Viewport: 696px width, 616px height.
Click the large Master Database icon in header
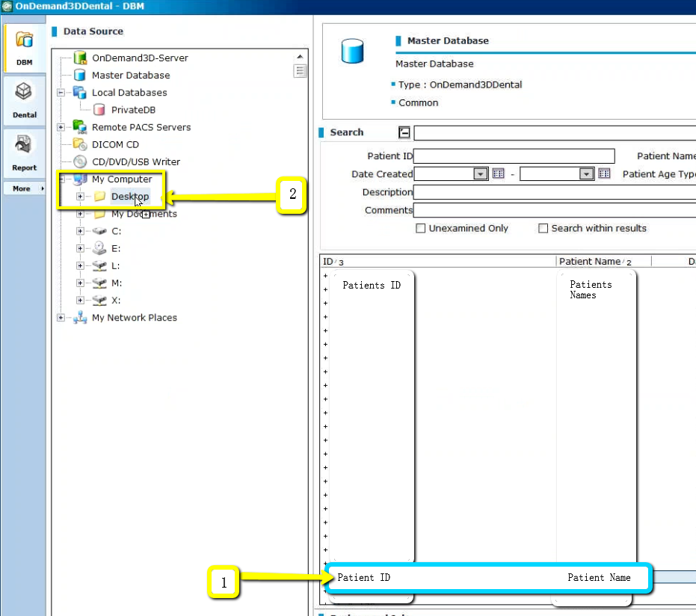pos(352,51)
